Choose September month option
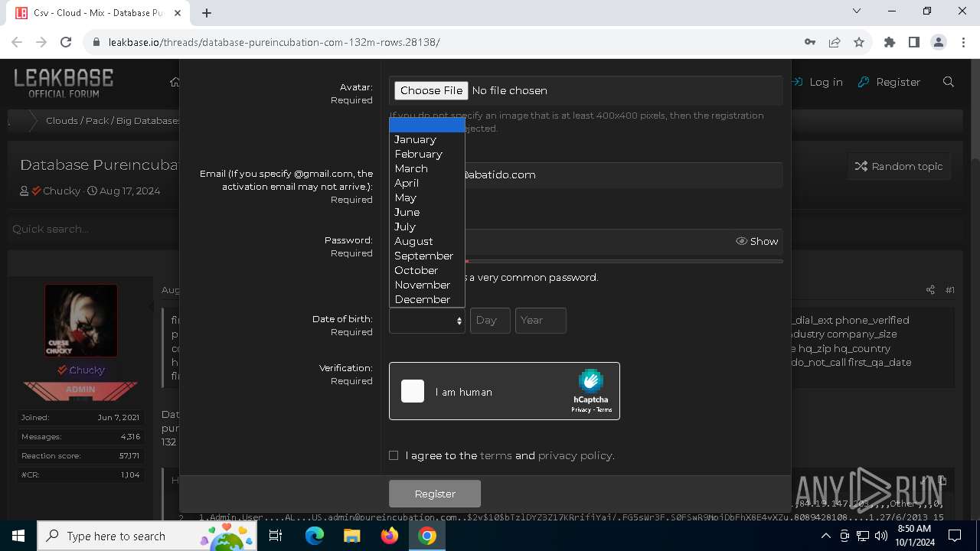Image resolution: width=980 pixels, height=551 pixels. click(x=426, y=256)
